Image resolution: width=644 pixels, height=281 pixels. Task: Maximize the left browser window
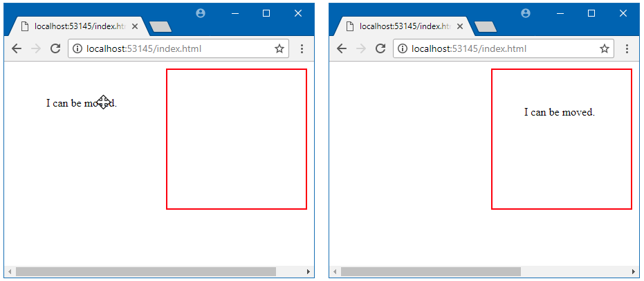click(266, 13)
